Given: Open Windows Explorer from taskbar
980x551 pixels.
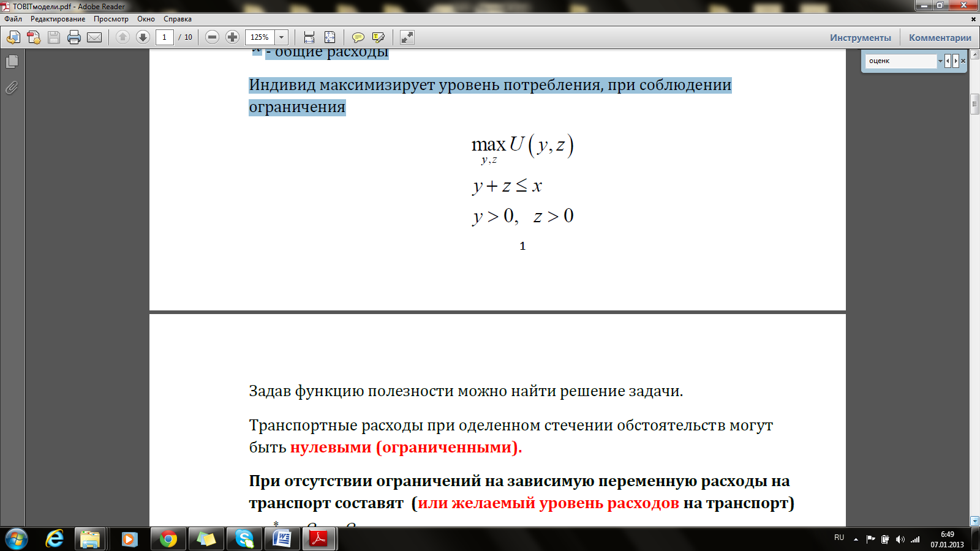Looking at the screenshot, I should tap(90, 539).
